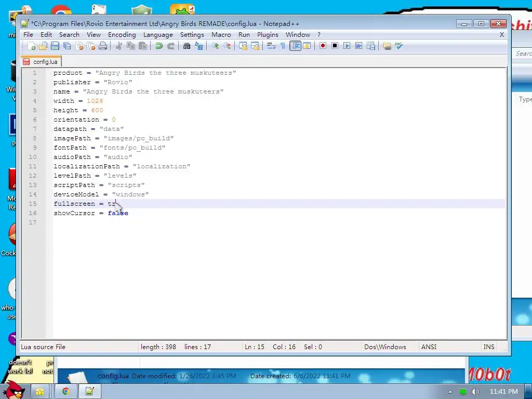Zoom in using the toolbar magnifier
This screenshot has height=399, width=532.
pos(215,46)
